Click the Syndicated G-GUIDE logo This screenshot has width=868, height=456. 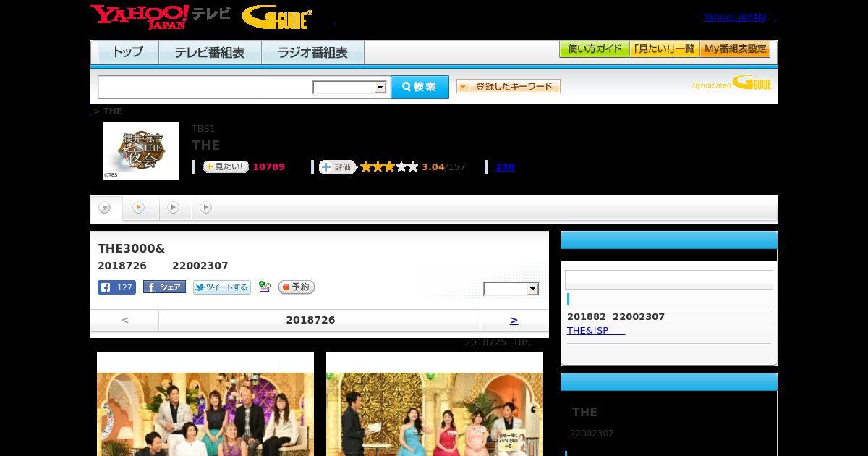731,83
